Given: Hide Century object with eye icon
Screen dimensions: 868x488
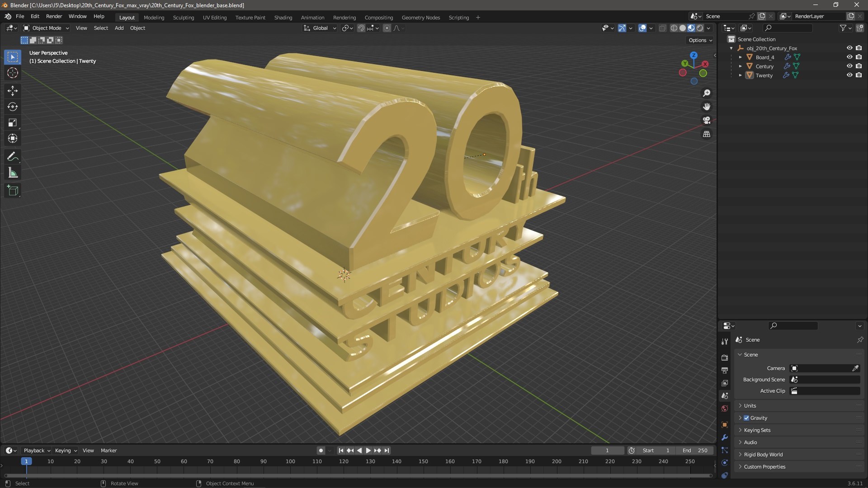Looking at the screenshot, I should 849,66.
